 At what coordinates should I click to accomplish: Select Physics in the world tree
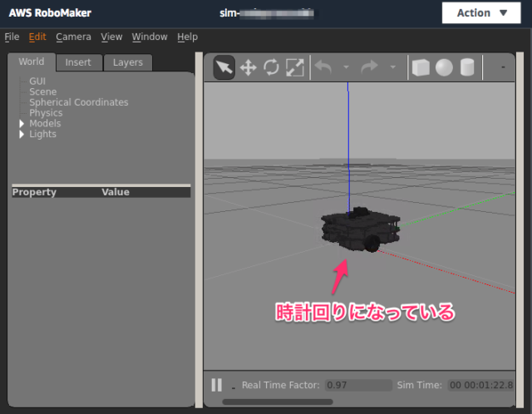[x=46, y=113]
